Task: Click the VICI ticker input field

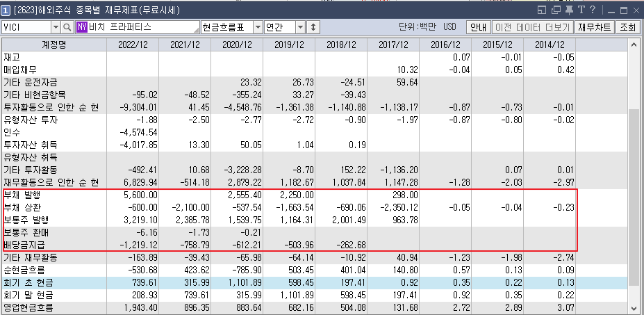Action: 26,28
